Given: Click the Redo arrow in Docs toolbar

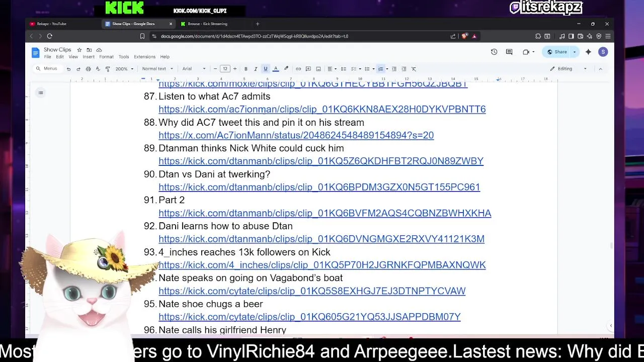Looking at the screenshot, I should pyautogui.click(x=78, y=69).
